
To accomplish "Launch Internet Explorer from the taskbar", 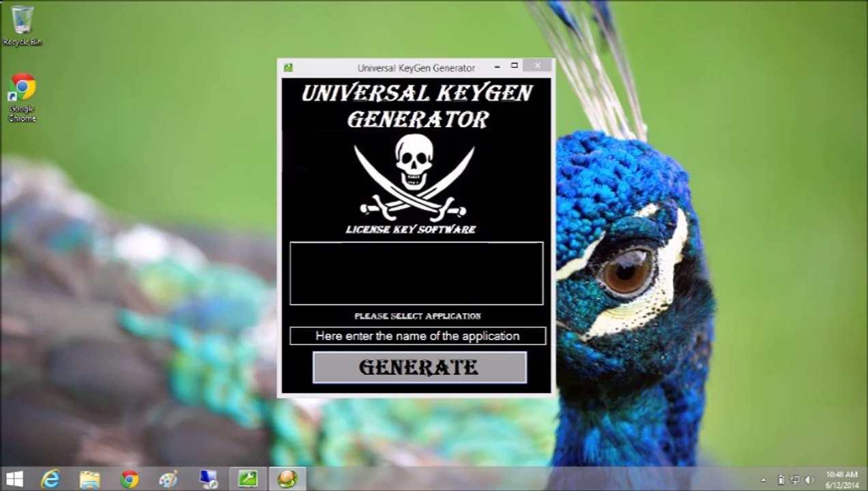I will (50, 479).
